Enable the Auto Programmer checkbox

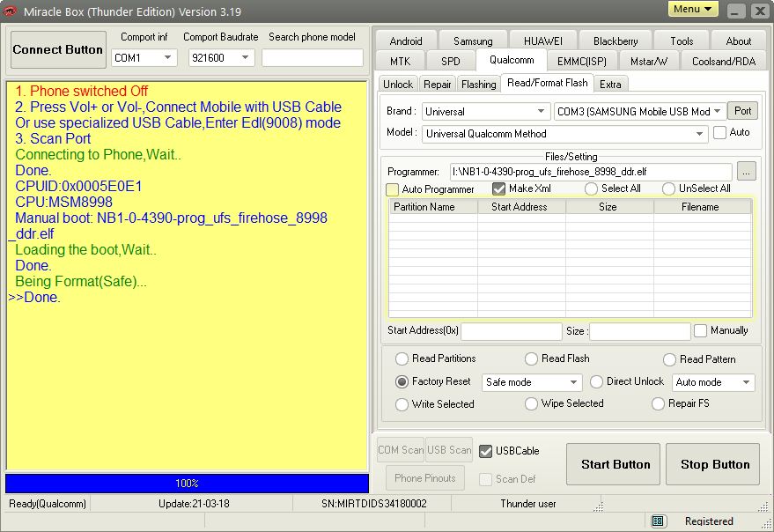[393, 189]
